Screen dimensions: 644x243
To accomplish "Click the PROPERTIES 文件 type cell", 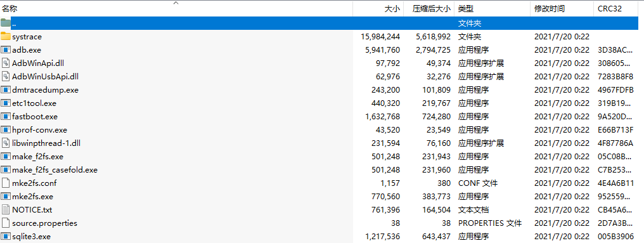I will click(490, 223).
